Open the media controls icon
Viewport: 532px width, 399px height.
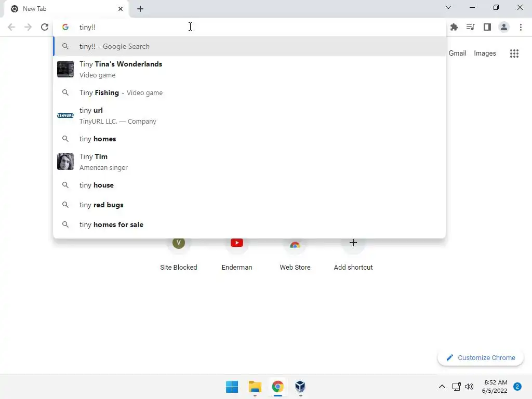471,27
